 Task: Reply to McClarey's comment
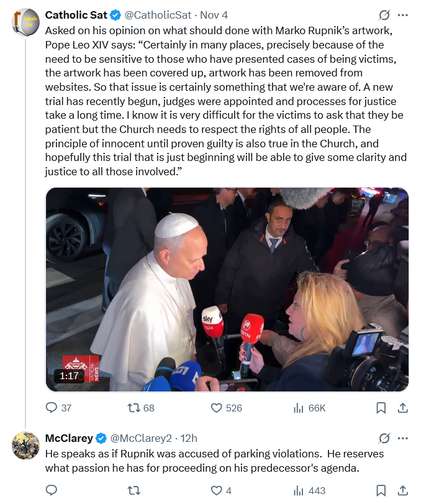tap(52, 491)
